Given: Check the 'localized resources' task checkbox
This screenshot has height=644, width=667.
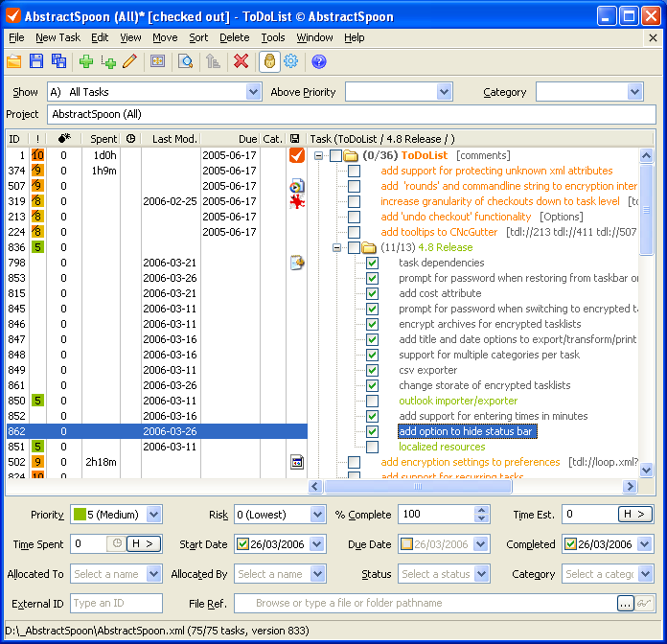Looking at the screenshot, I should pyautogui.click(x=372, y=447).
